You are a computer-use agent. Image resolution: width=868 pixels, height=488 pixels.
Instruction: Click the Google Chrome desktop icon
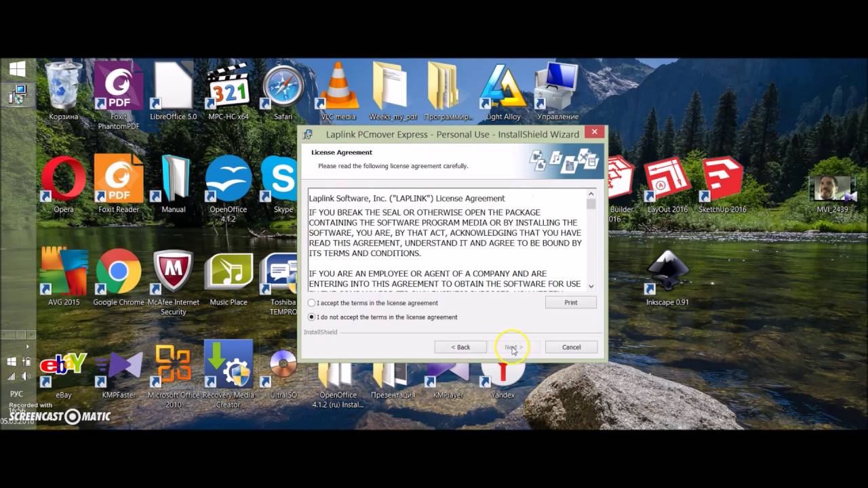pyautogui.click(x=119, y=272)
